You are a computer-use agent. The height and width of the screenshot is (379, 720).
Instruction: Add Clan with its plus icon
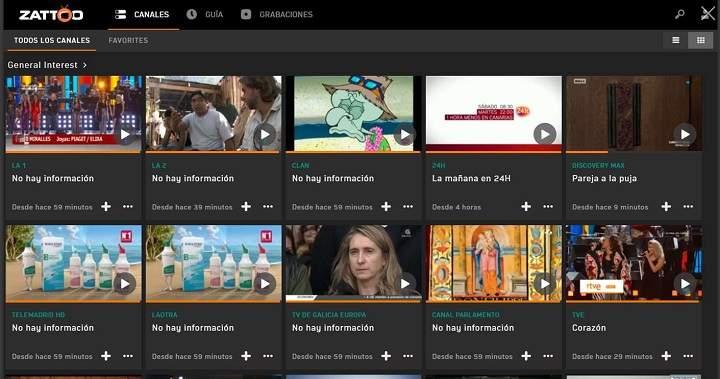click(386, 207)
